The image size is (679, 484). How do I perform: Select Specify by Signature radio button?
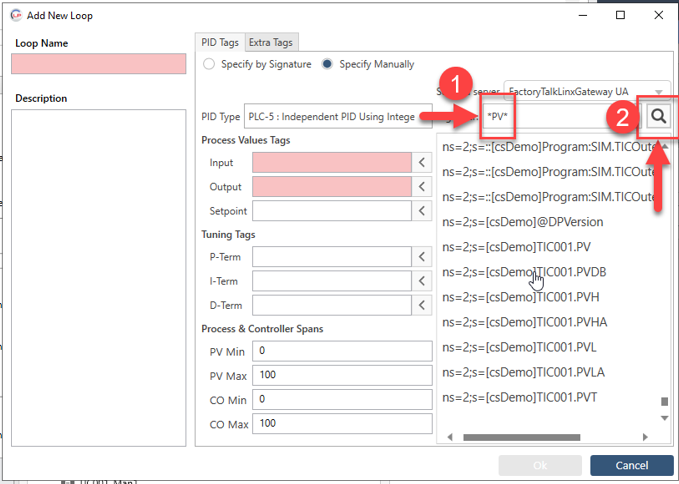pos(209,64)
